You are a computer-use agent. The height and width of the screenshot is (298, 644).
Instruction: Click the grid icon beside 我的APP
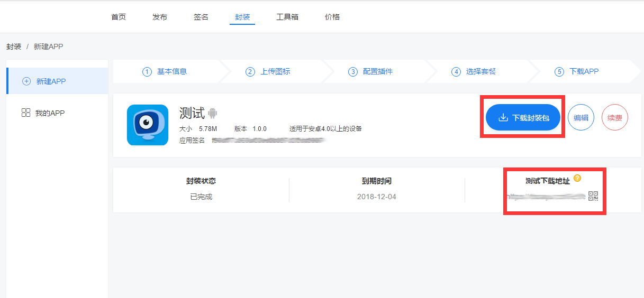(x=25, y=113)
